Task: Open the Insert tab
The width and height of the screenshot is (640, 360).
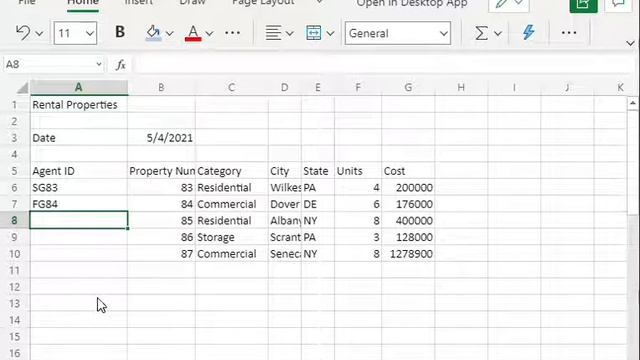Action: click(139, 3)
